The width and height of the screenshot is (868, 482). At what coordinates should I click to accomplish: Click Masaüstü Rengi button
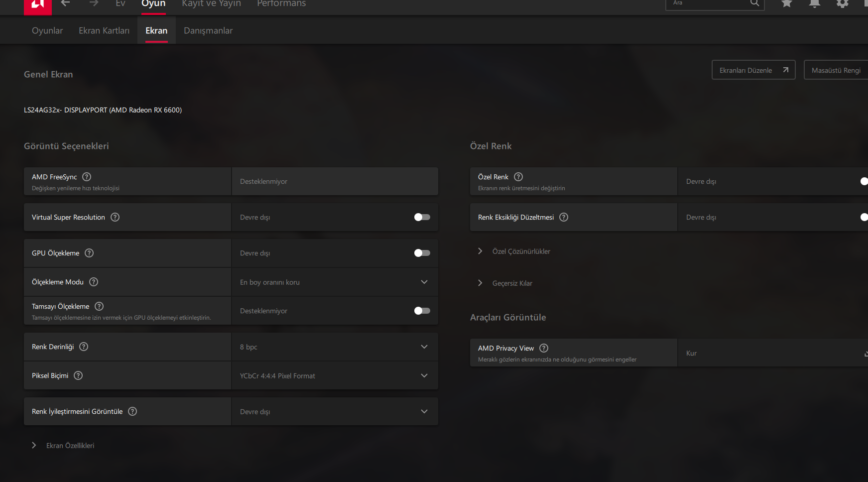836,70
